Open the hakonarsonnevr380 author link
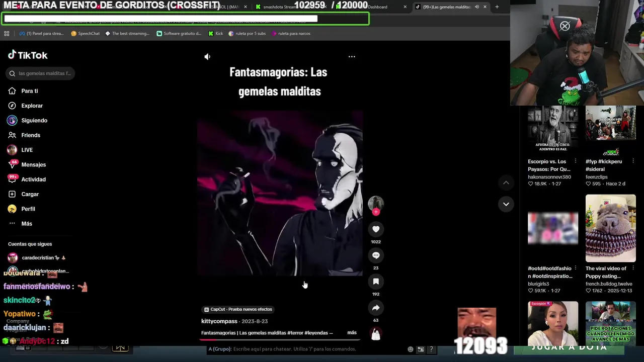Viewport: 644px width, 362px height. [549, 177]
